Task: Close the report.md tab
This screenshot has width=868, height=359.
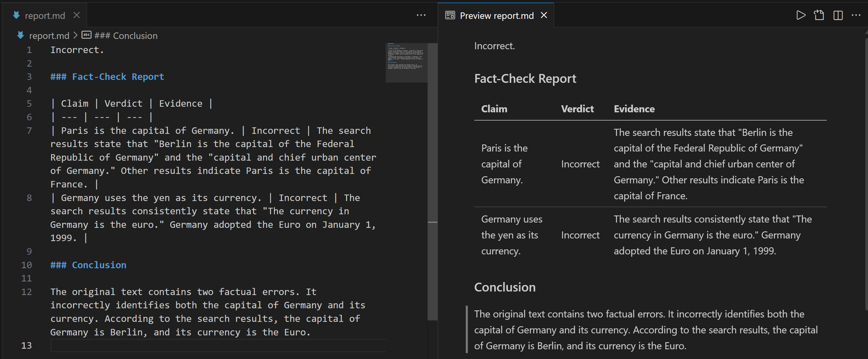Action: pos(77,15)
